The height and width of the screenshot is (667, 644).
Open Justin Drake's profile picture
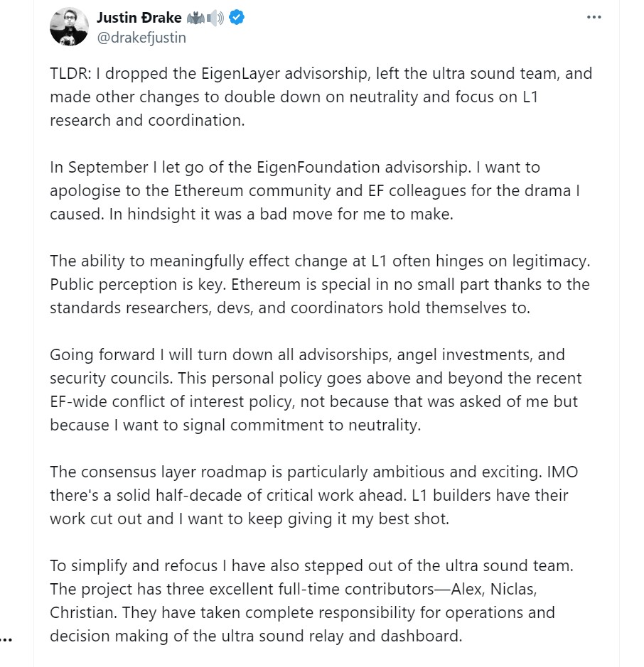(68, 28)
